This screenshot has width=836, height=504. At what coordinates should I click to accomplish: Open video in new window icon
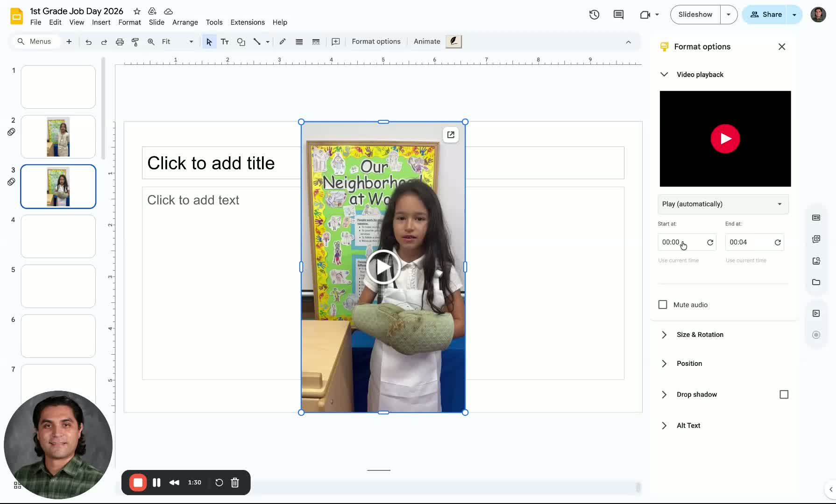(451, 135)
